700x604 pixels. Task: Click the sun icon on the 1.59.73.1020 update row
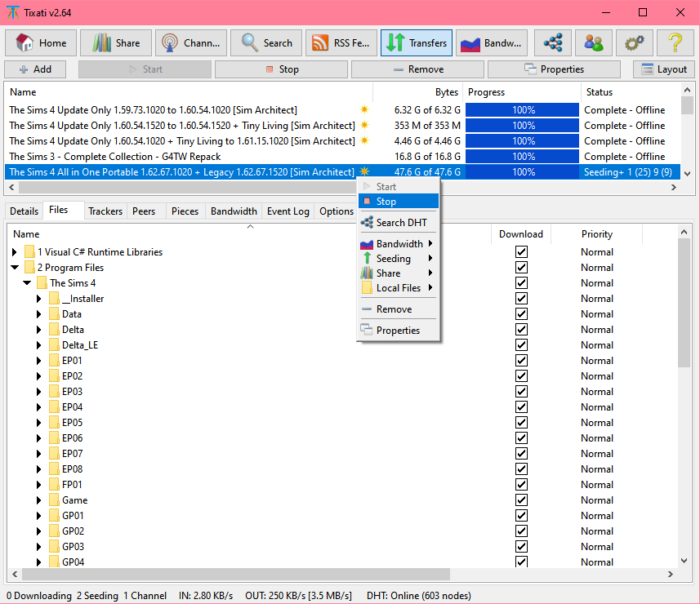click(x=365, y=109)
